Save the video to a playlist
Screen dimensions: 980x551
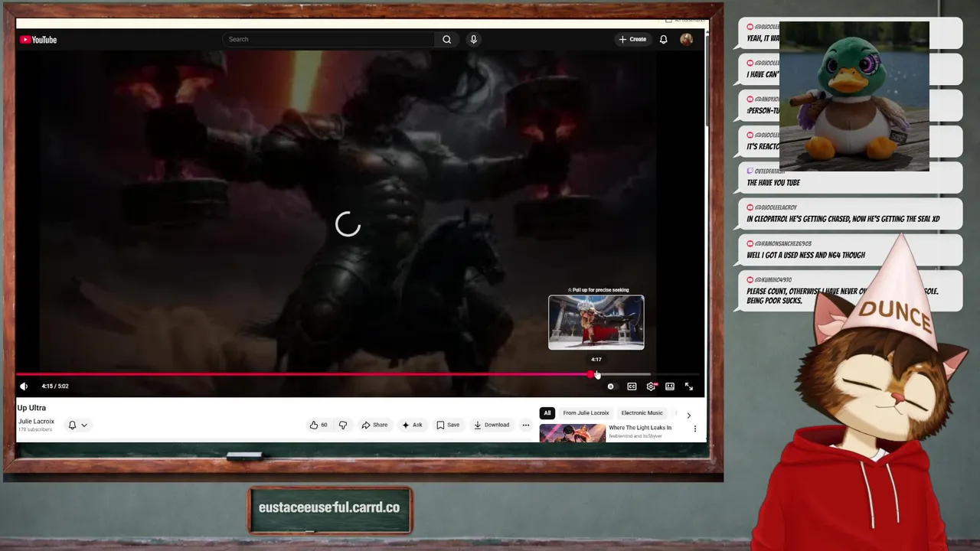tap(448, 425)
